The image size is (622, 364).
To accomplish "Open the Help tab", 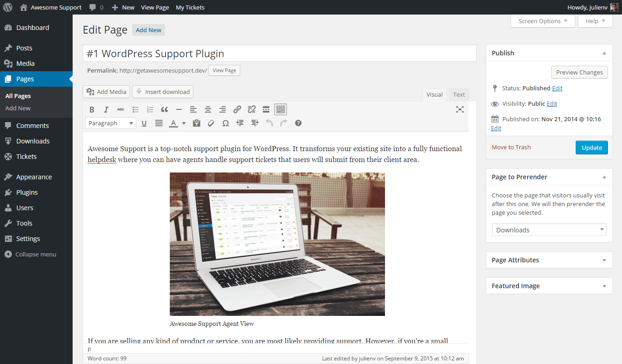I will tap(595, 21).
